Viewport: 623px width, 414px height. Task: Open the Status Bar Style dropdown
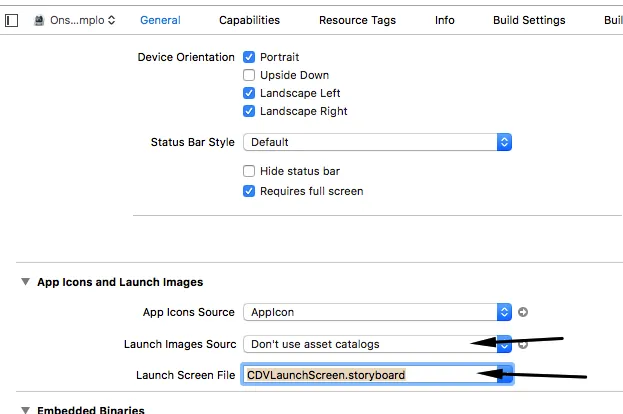(x=377, y=142)
